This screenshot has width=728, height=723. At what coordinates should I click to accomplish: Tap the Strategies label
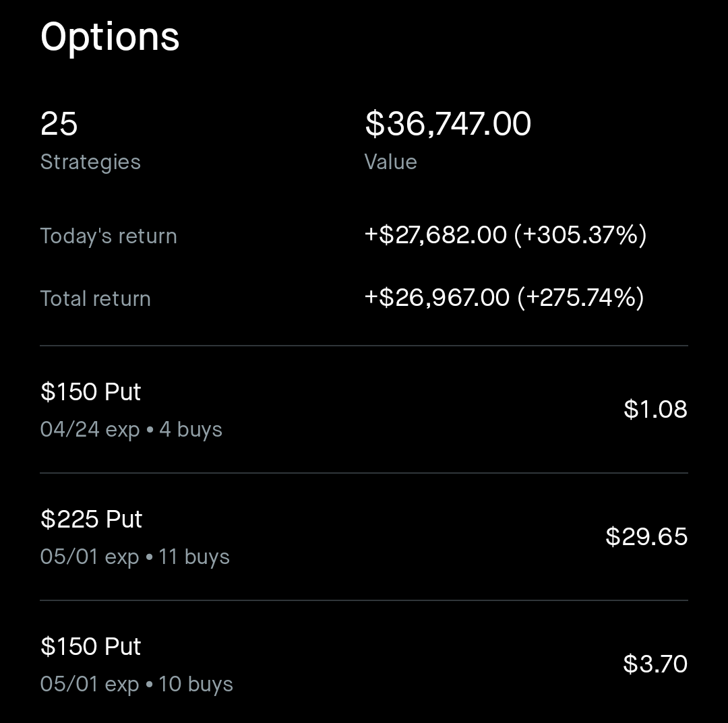pyautogui.click(x=90, y=162)
